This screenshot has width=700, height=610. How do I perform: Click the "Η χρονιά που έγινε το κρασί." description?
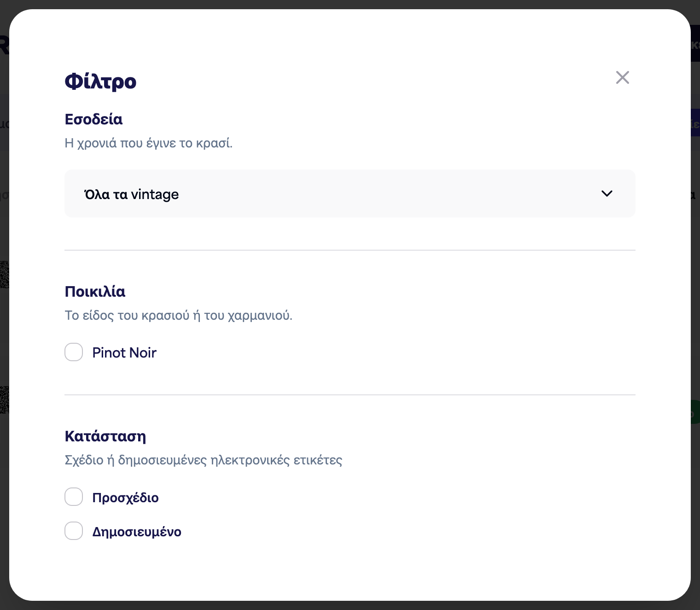point(148,143)
